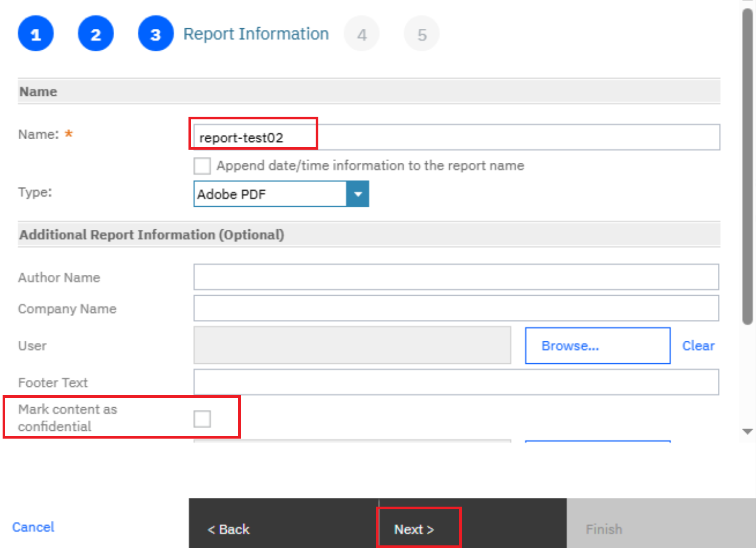Click the vertical scrollbar thumb
This screenshot has width=756, height=548.
(x=748, y=167)
